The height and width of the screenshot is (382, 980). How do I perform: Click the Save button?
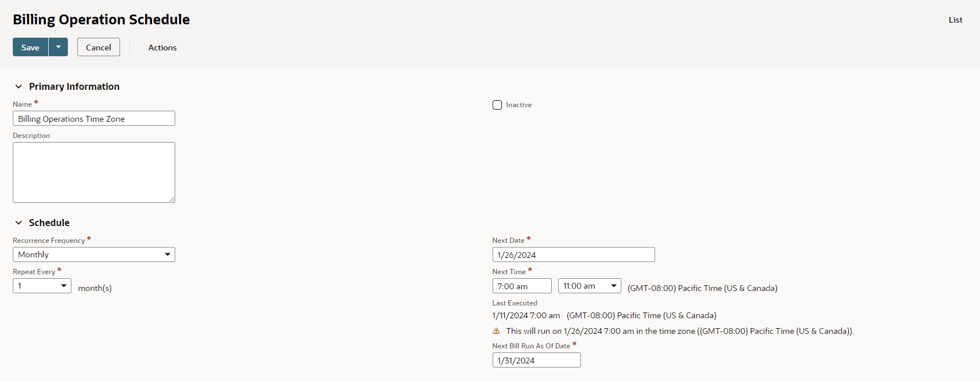(30, 47)
